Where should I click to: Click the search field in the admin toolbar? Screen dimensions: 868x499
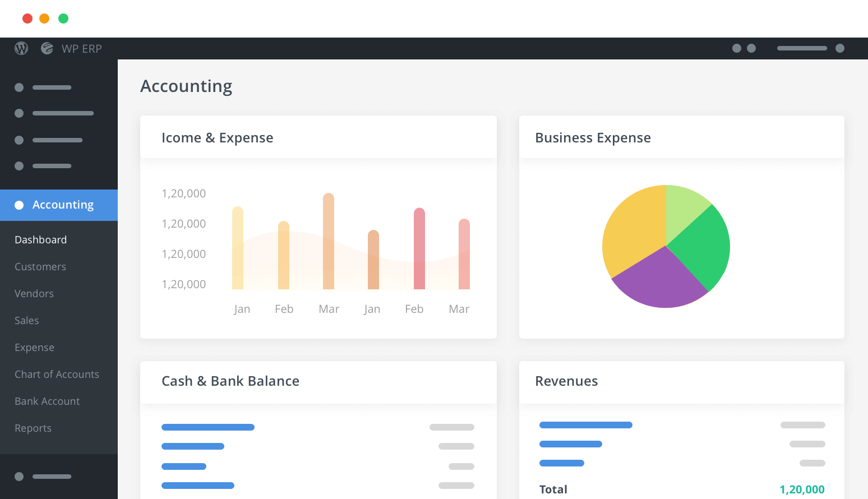(802, 48)
